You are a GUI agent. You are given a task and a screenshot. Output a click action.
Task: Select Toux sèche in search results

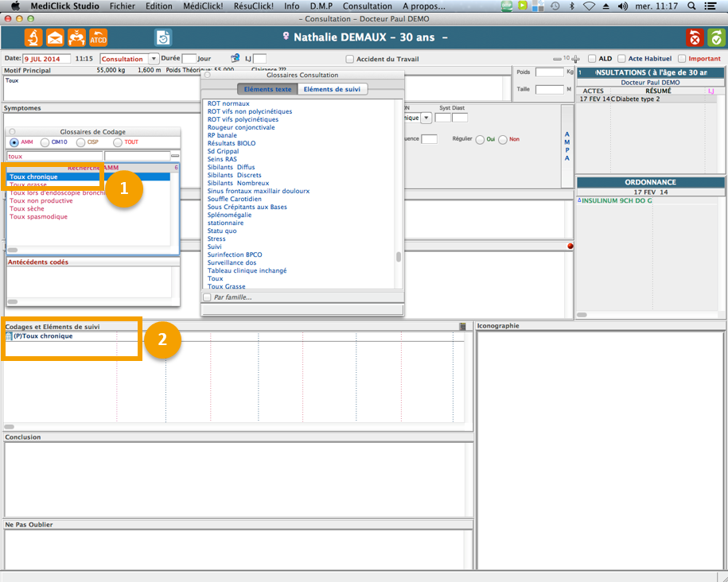click(27, 208)
